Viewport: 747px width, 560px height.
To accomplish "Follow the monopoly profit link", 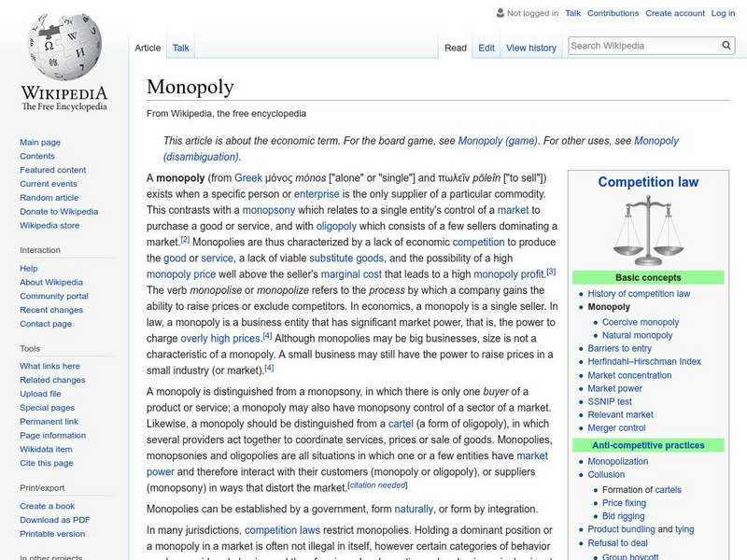I will click(509, 274).
